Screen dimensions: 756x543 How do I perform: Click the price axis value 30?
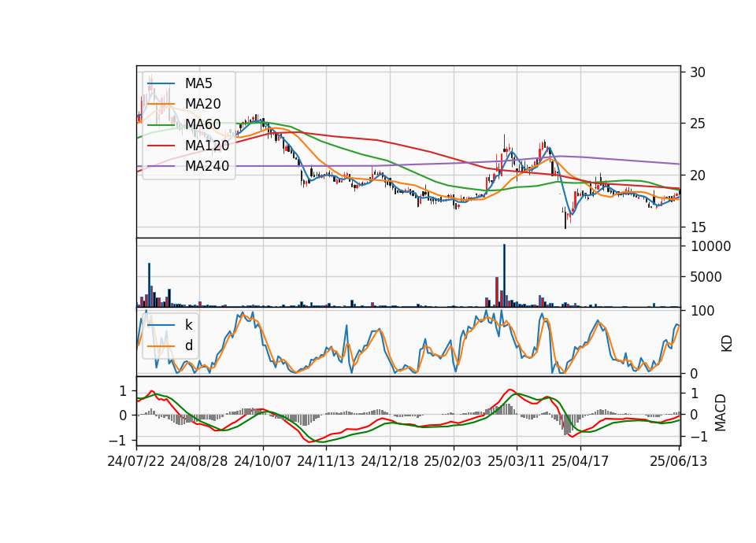pos(698,72)
